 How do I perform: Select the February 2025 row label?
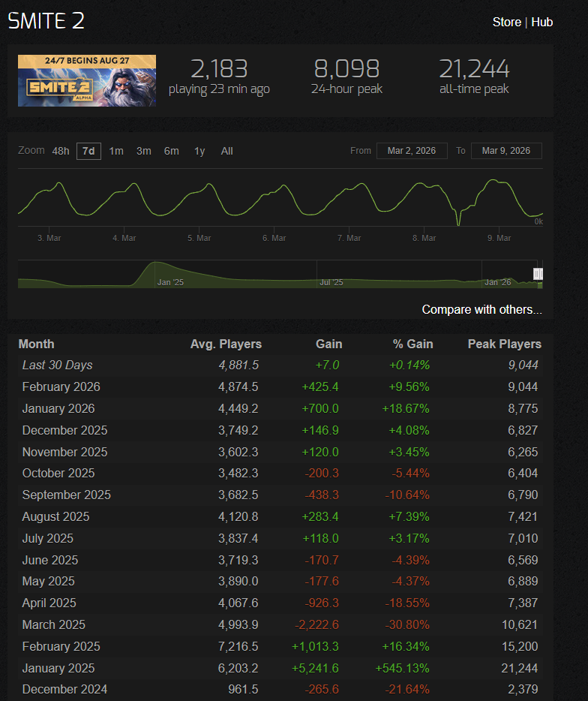[61, 646]
